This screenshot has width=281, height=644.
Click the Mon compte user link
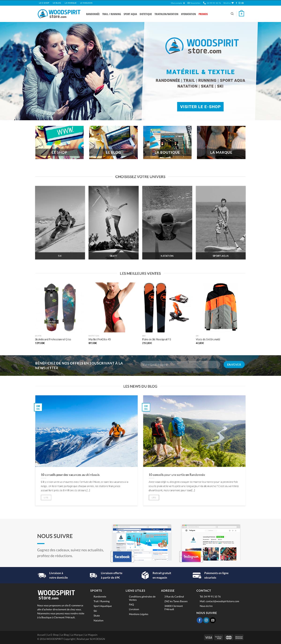pos(178,3)
